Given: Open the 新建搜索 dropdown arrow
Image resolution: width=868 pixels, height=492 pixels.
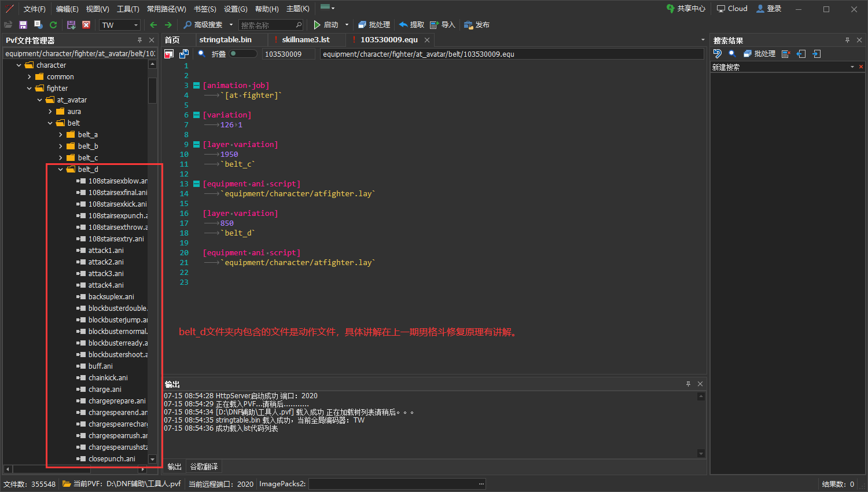Looking at the screenshot, I should [852, 67].
